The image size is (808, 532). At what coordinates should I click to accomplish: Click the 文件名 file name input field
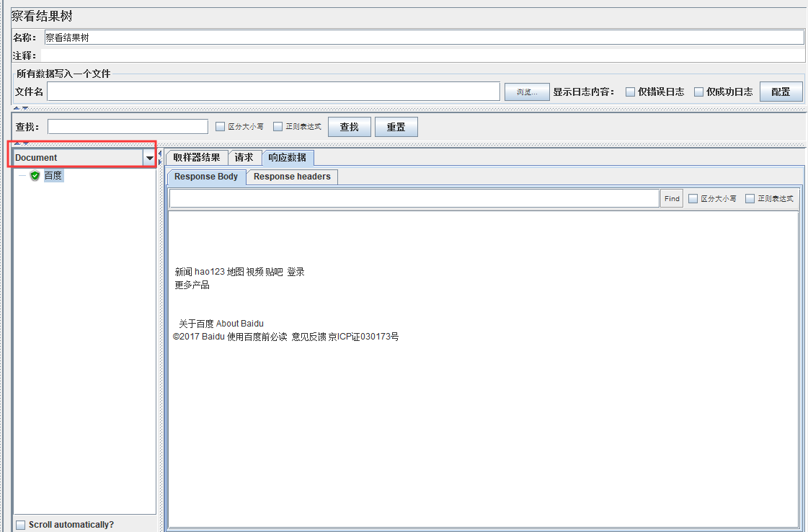274,91
